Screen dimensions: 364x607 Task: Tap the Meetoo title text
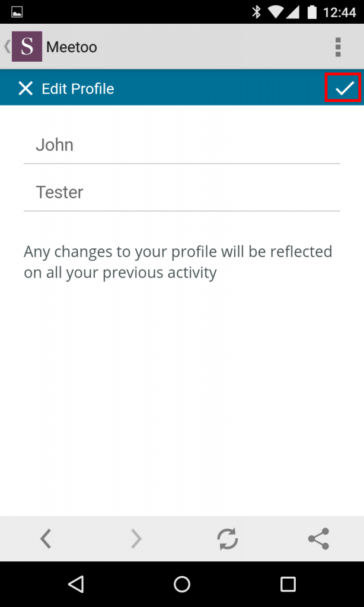pyautogui.click(x=72, y=47)
